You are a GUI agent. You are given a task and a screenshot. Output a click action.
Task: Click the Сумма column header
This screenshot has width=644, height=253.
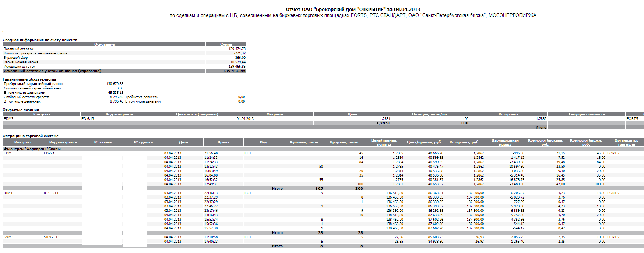[x=226, y=44]
